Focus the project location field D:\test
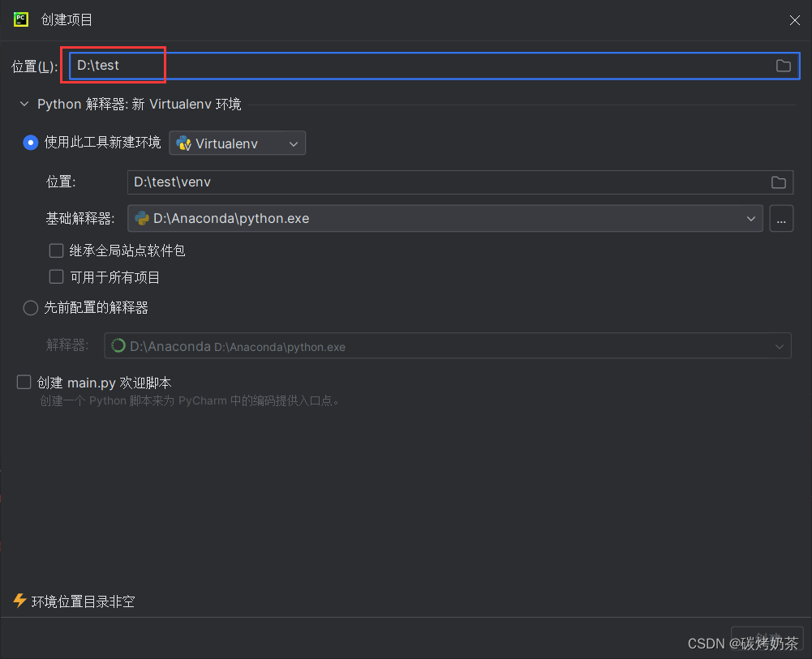Image resolution: width=812 pixels, height=659 pixels. (x=434, y=66)
